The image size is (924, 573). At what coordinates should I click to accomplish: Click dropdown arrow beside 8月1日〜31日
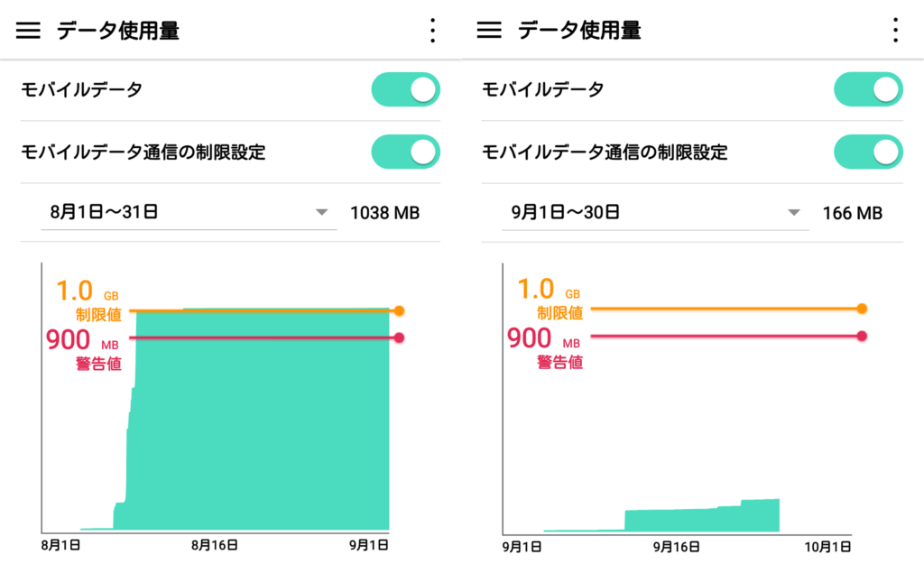point(322,213)
